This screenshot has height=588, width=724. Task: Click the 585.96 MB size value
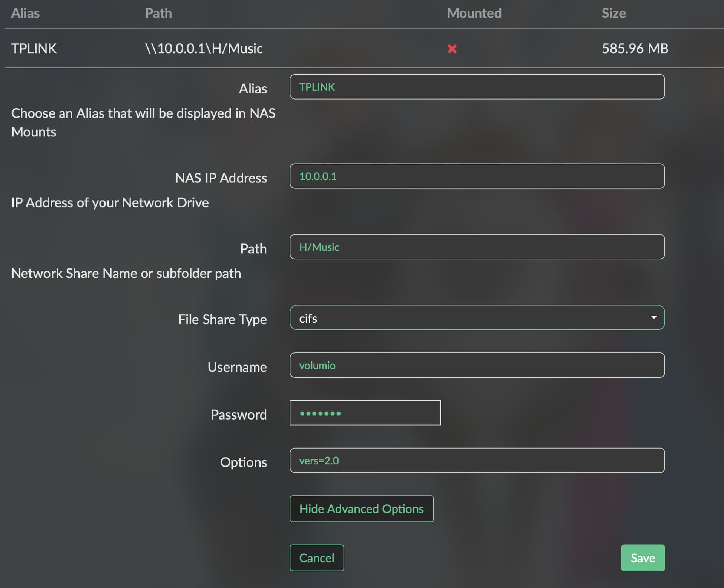click(635, 48)
